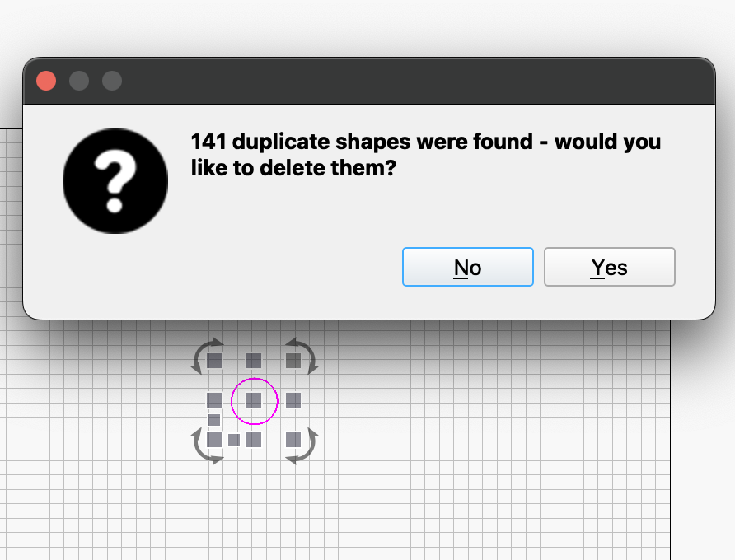Click the red close button of the dialog
The width and height of the screenshot is (735, 560).
[46, 81]
